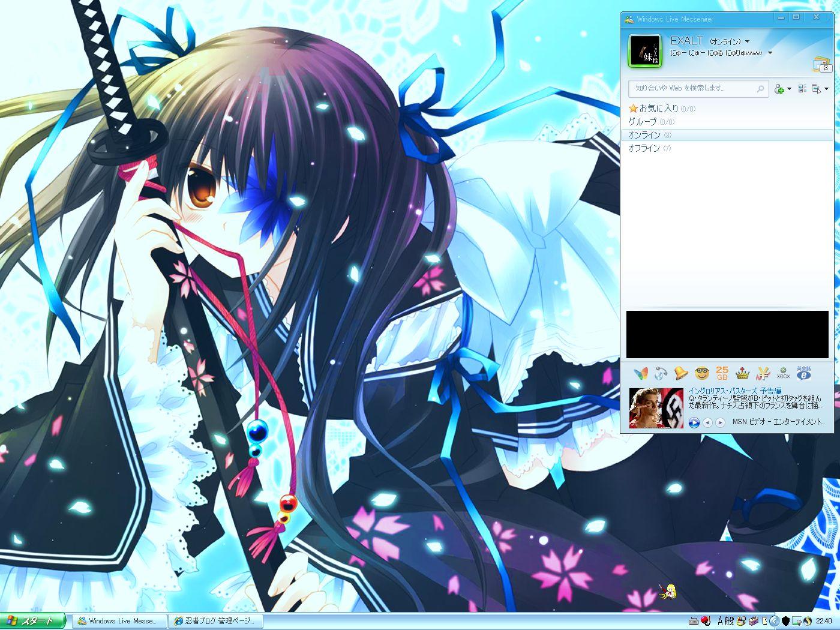Click the 25 GB storage icon
This screenshot has width=840, height=630.
[x=722, y=373]
